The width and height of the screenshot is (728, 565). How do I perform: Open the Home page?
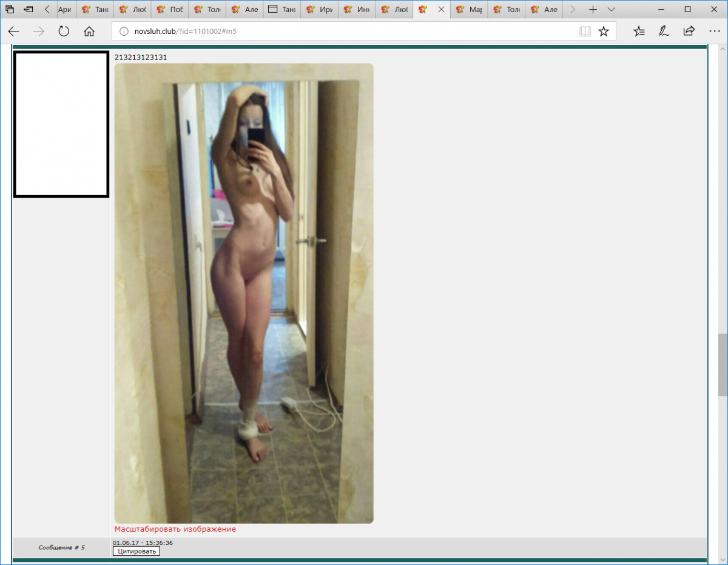(89, 32)
